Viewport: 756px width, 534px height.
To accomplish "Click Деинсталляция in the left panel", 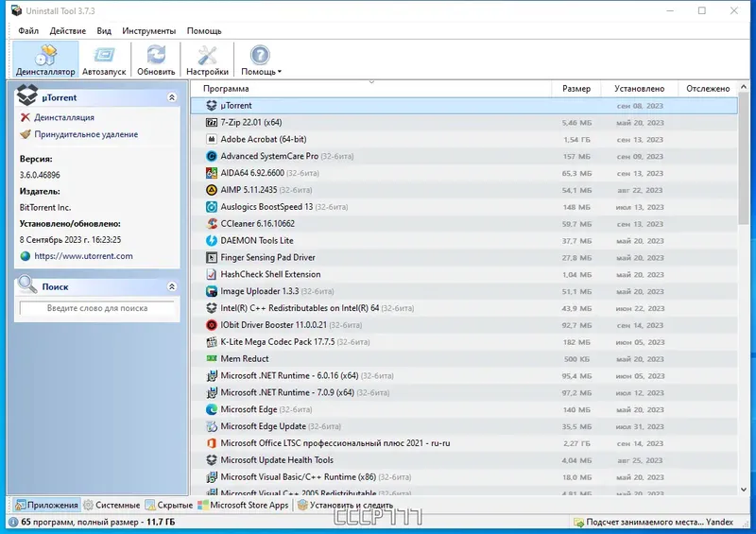I will [x=64, y=117].
